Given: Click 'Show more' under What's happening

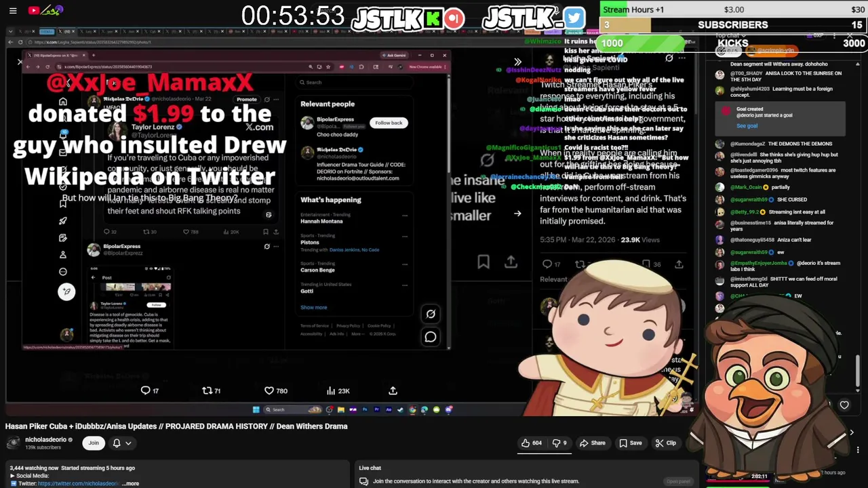Looking at the screenshot, I should (313, 308).
